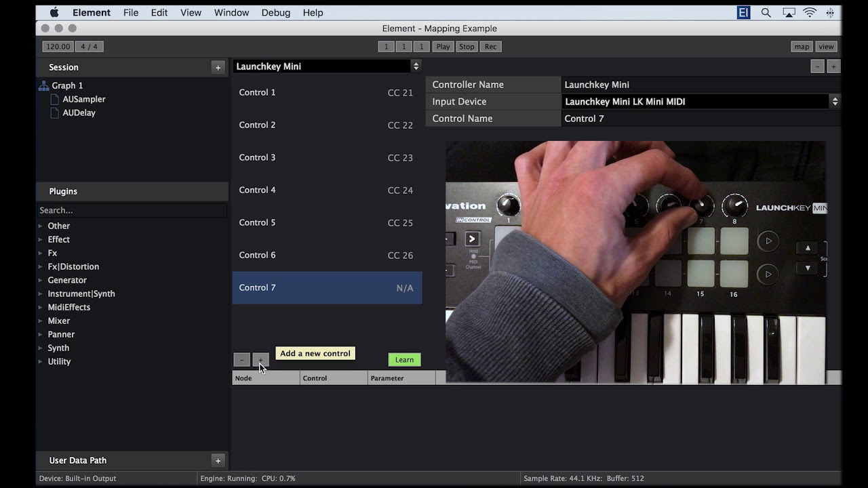Screen dimensions: 868x488
Task: Click the Parameter column header
Action: [401, 378]
